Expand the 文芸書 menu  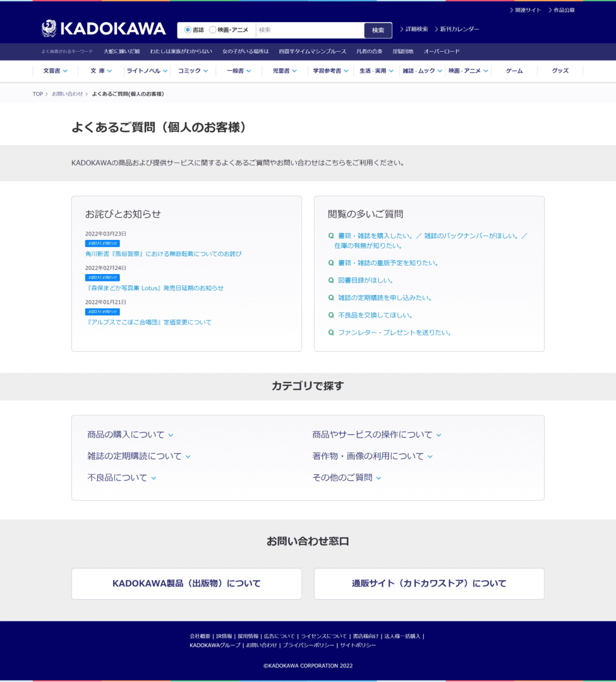[55, 71]
